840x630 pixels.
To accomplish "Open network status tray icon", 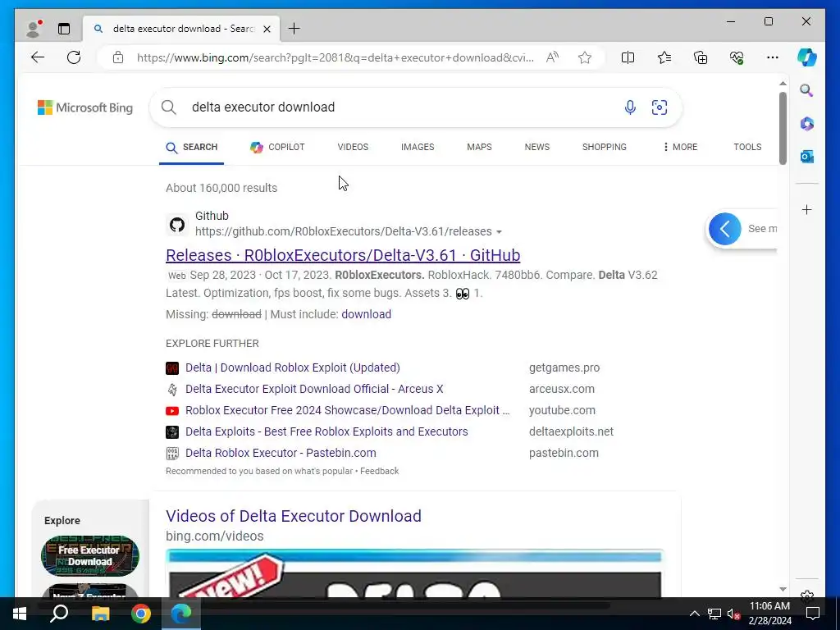I will pyautogui.click(x=714, y=614).
